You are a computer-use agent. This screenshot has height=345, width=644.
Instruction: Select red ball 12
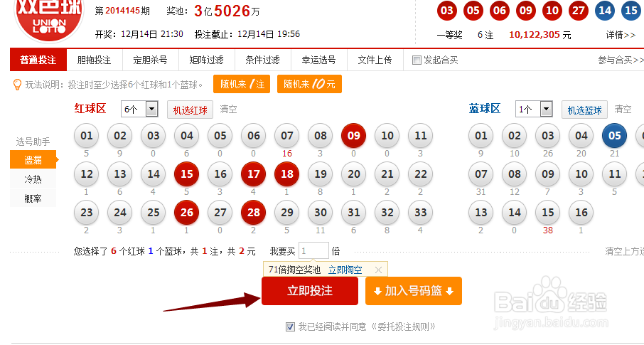(86, 174)
